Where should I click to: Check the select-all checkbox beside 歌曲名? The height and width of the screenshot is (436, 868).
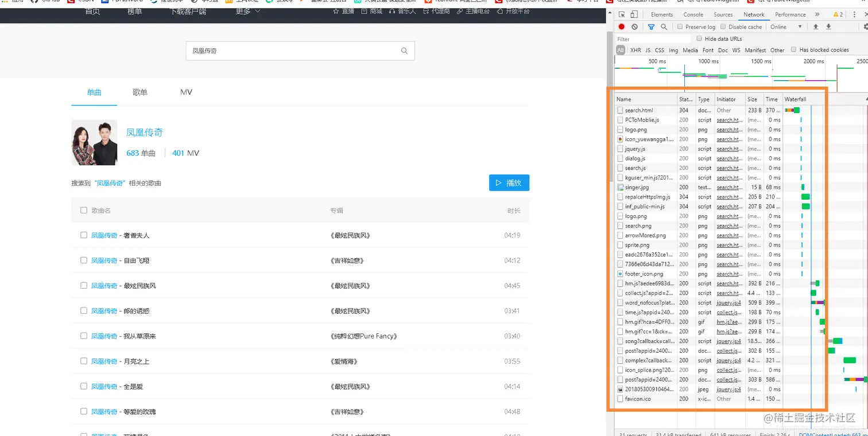coord(84,211)
